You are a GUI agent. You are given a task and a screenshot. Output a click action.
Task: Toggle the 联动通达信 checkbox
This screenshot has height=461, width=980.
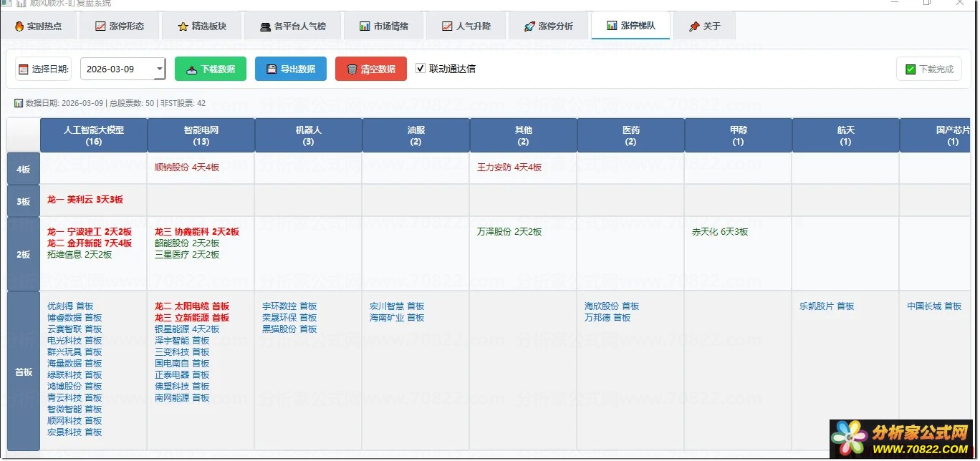(x=421, y=69)
